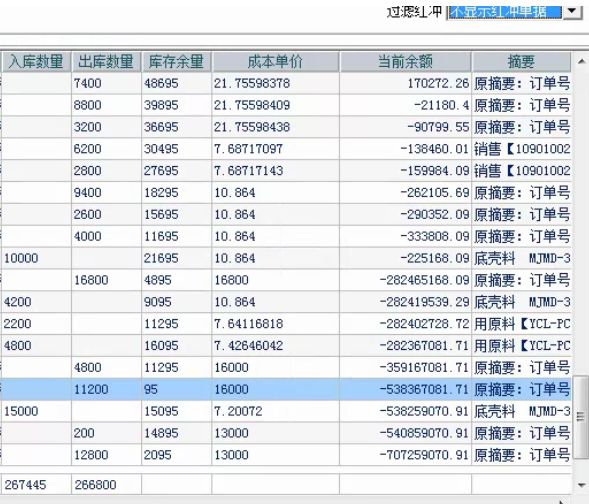Click outbound quantity cell 12800
Screen dimensions: 589x504
[x=106, y=455]
